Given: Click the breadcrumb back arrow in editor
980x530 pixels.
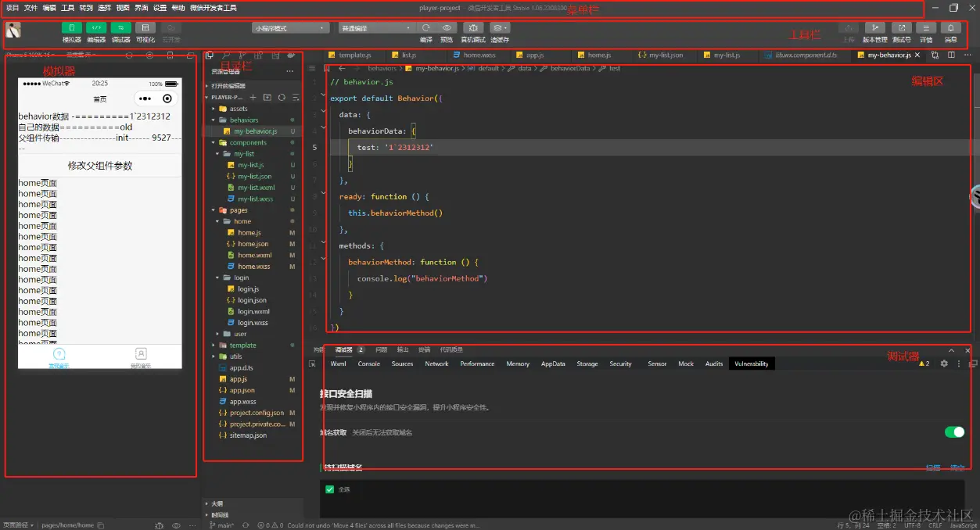Looking at the screenshot, I should (343, 69).
